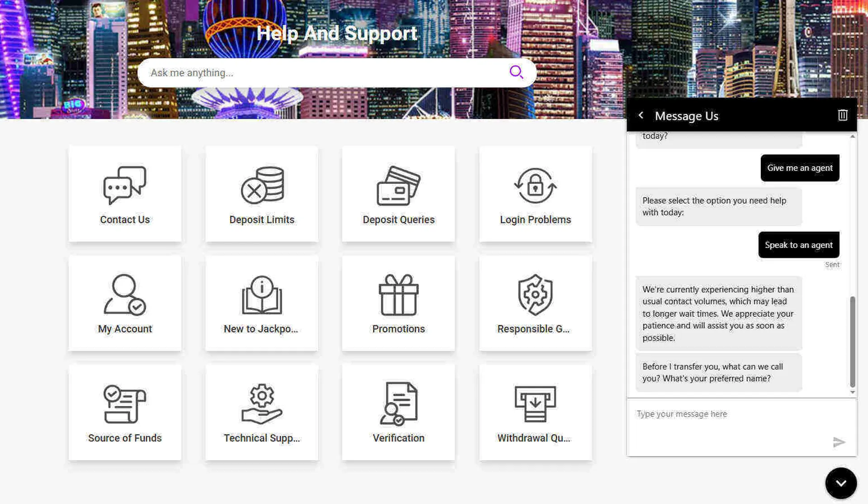Image resolution: width=868 pixels, height=504 pixels.
Task: Click the Give me an agent button
Action: pos(800,168)
